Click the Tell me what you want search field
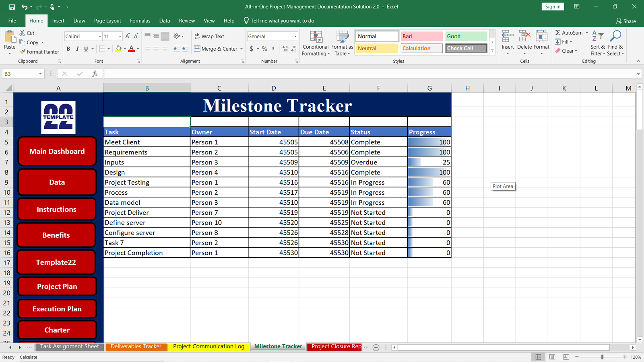644x362 pixels. [279, 21]
